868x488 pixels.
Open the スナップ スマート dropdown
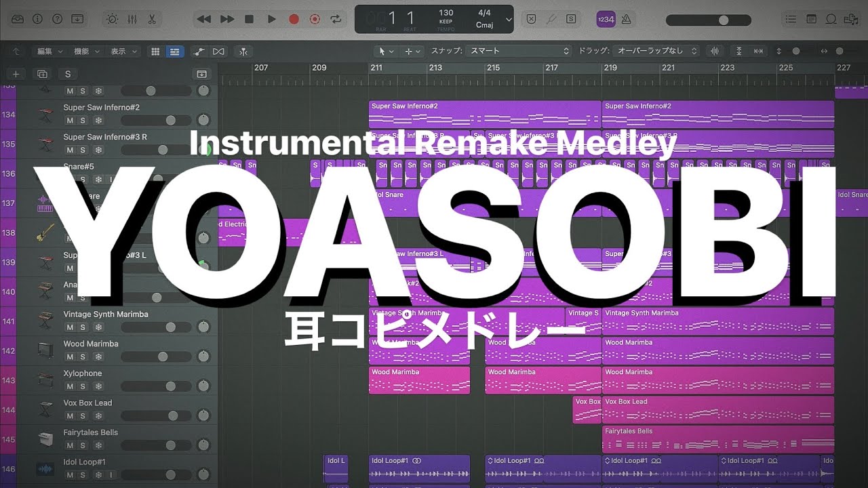518,51
